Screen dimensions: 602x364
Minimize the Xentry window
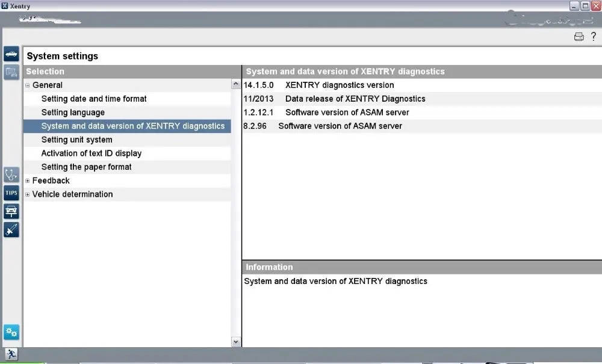[574, 6]
